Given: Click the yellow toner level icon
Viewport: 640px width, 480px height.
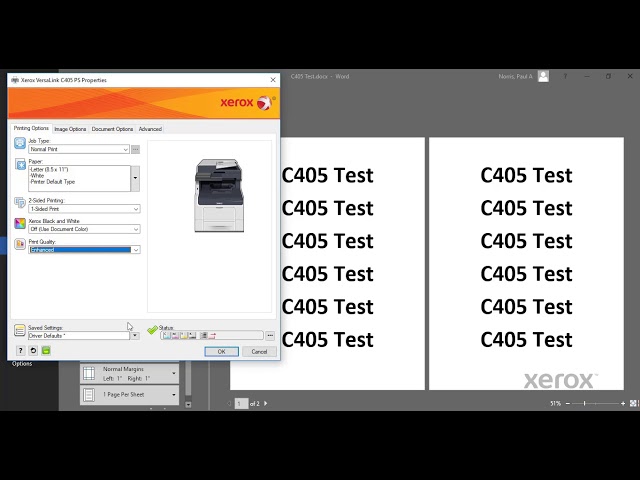Looking at the screenshot, I should click(184, 336).
